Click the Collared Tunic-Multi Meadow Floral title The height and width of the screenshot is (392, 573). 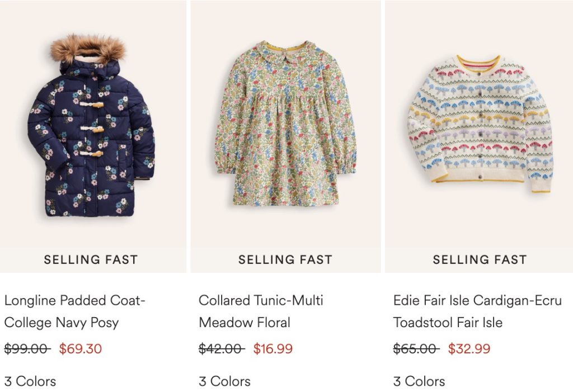(x=261, y=311)
